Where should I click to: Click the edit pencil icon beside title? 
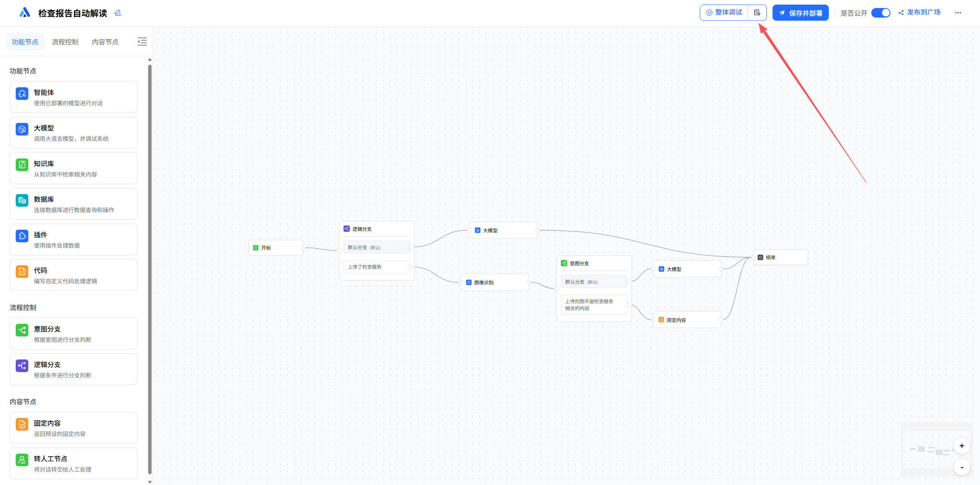(x=118, y=13)
